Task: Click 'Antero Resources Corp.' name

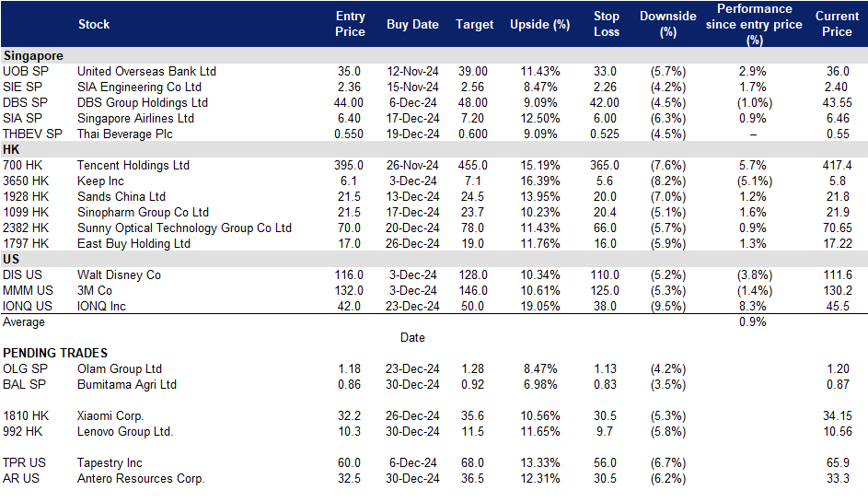Action: [141, 478]
